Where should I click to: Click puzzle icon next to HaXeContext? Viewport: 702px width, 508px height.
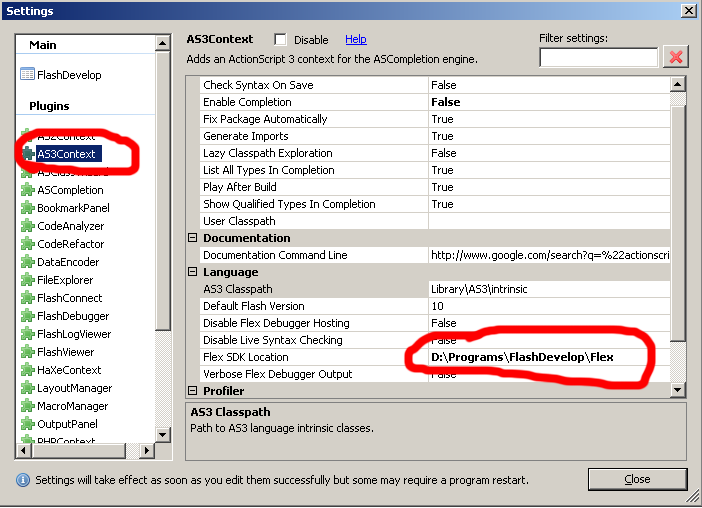pyautogui.click(x=28, y=370)
